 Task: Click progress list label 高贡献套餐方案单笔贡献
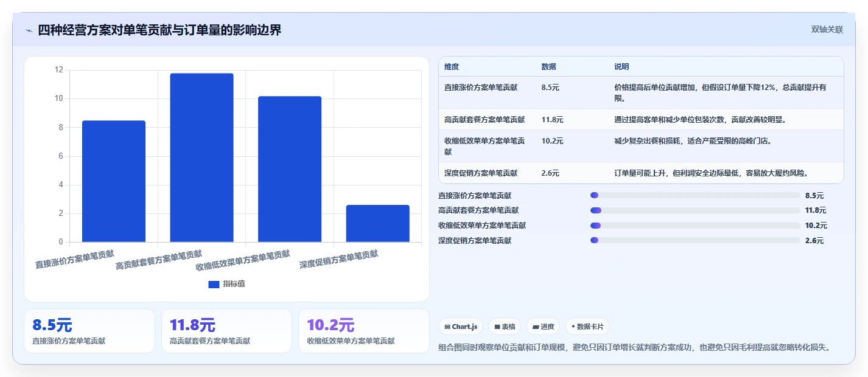tap(478, 210)
